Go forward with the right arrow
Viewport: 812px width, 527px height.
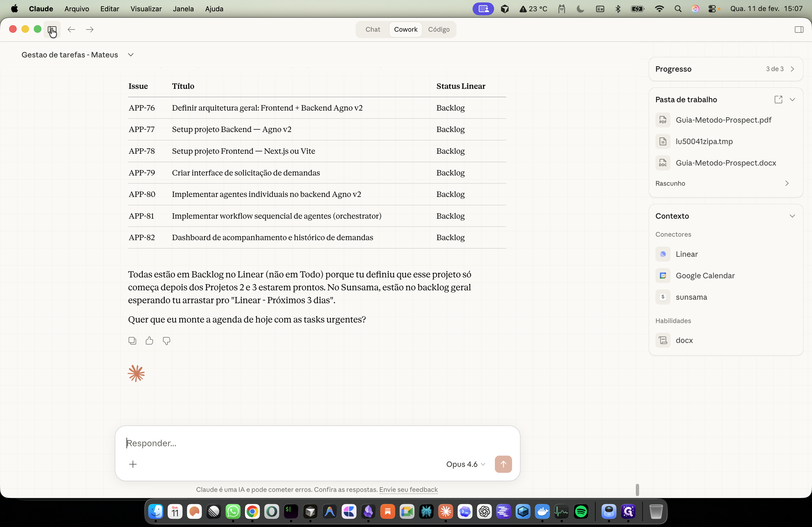pos(90,29)
